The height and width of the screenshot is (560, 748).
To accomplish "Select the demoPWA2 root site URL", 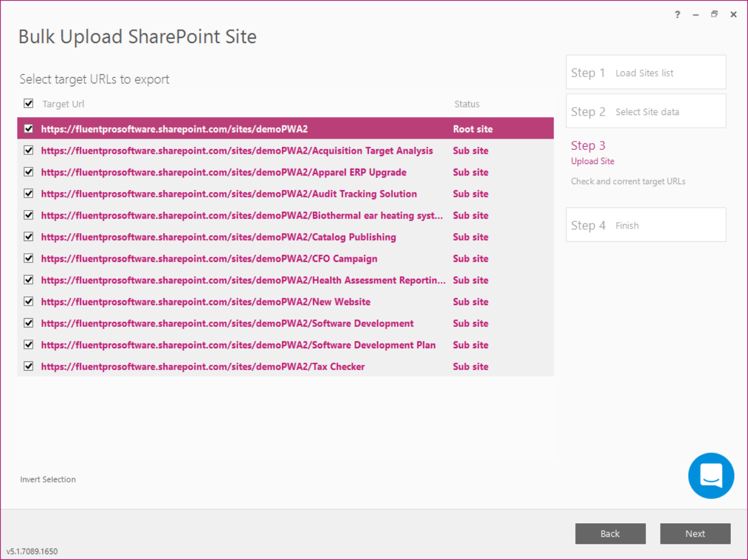I will (x=174, y=129).
